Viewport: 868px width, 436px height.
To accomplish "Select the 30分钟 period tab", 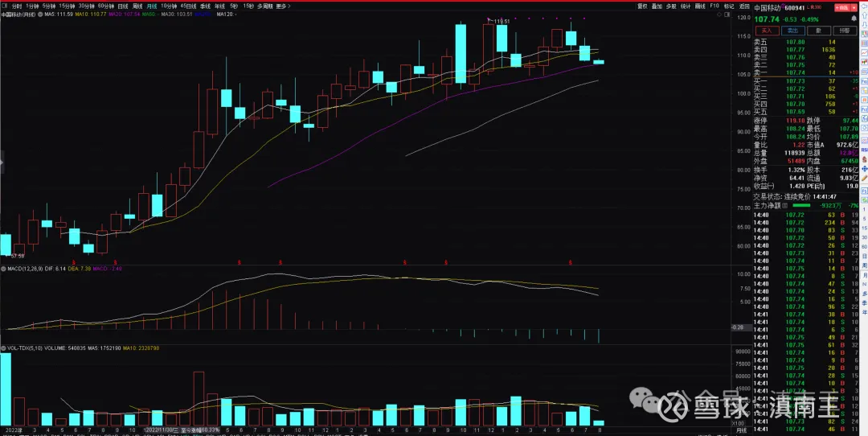I will 87,6.
